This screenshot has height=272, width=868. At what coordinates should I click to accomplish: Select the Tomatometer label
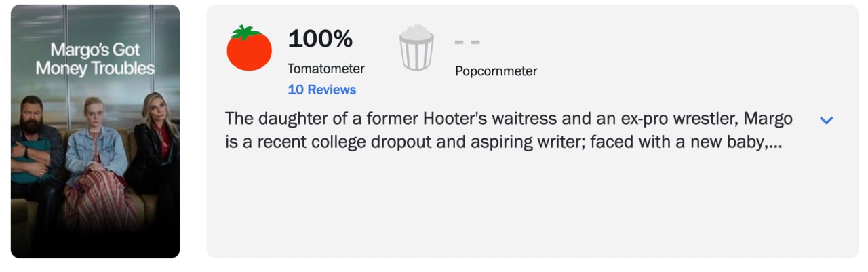tap(325, 69)
